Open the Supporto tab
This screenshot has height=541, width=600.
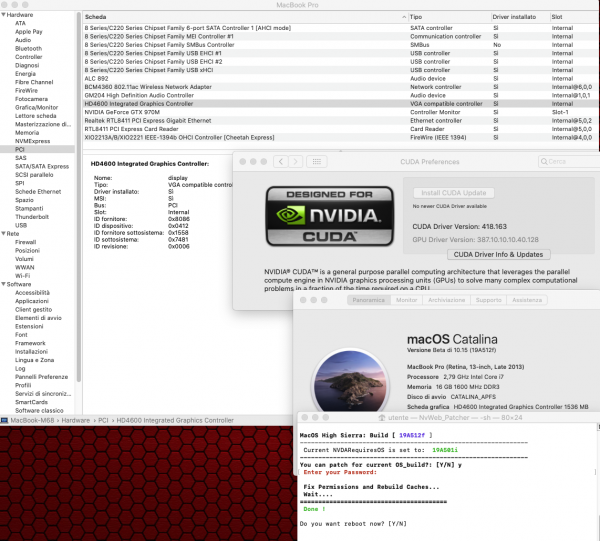(x=489, y=300)
